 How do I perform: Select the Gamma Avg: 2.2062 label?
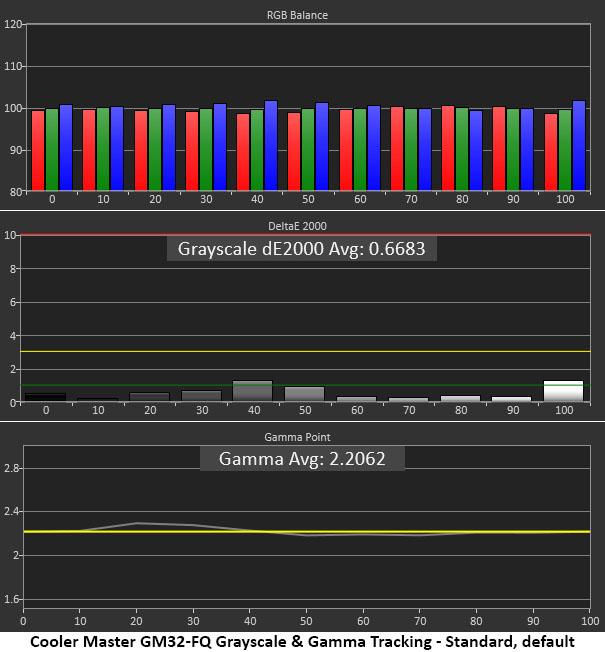[x=302, y=459]
